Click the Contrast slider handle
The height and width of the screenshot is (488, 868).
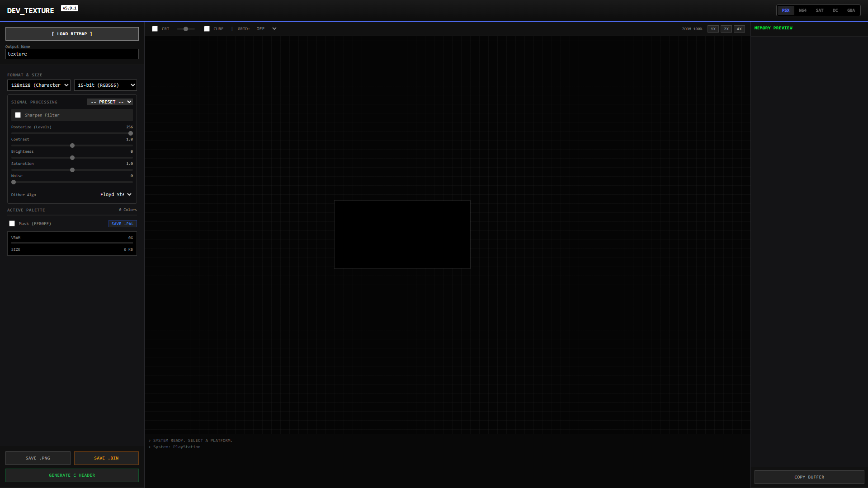pos(72,145)
